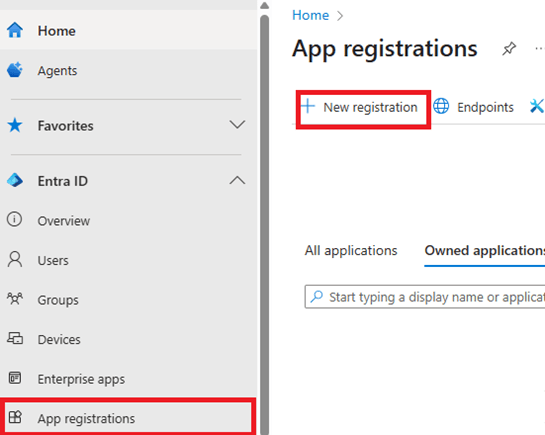Click the Endpoints globe icon
545x435 pixels.
pos(441,106)
